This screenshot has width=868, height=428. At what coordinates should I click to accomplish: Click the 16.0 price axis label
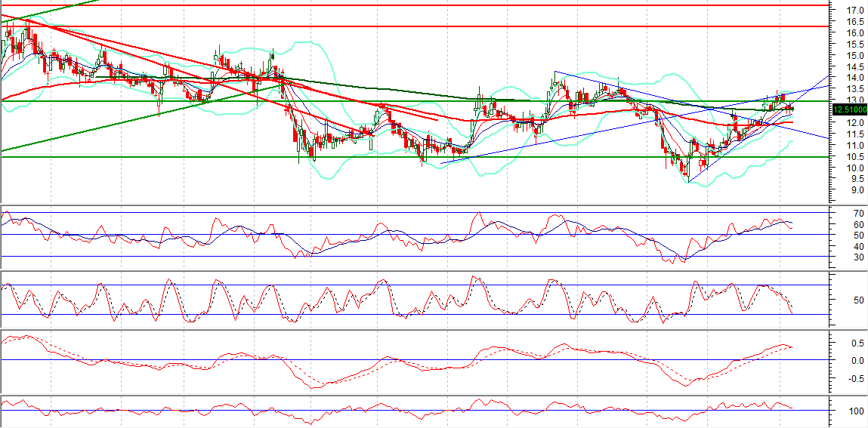pyautogui.click(x=856, y=33)
